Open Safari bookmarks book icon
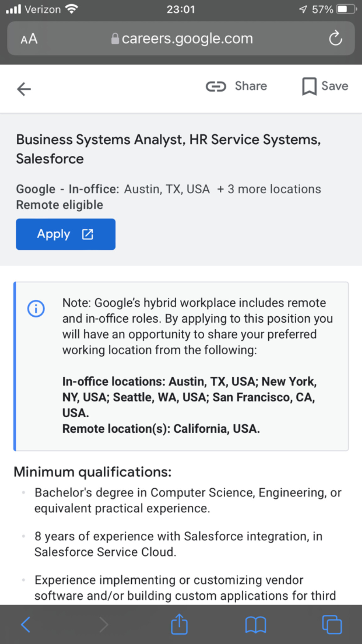This screenshot has height=644, width=362. click(255, 624)
